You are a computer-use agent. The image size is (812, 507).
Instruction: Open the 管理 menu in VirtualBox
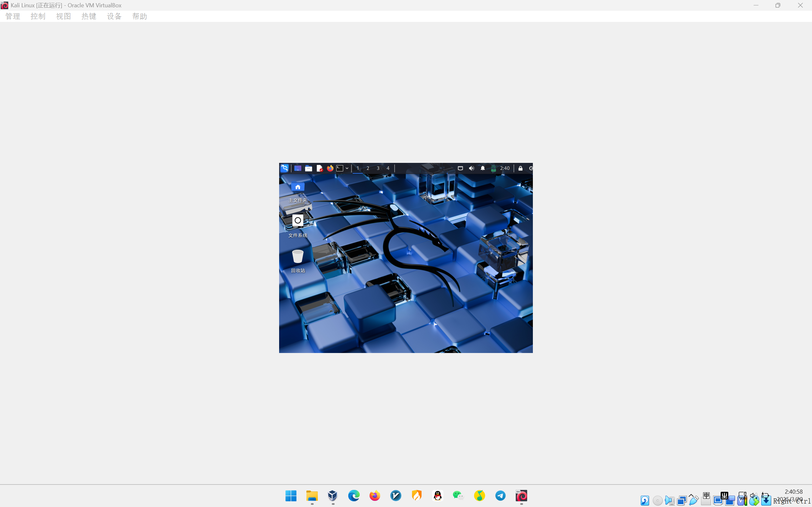(x=13, y=16)
